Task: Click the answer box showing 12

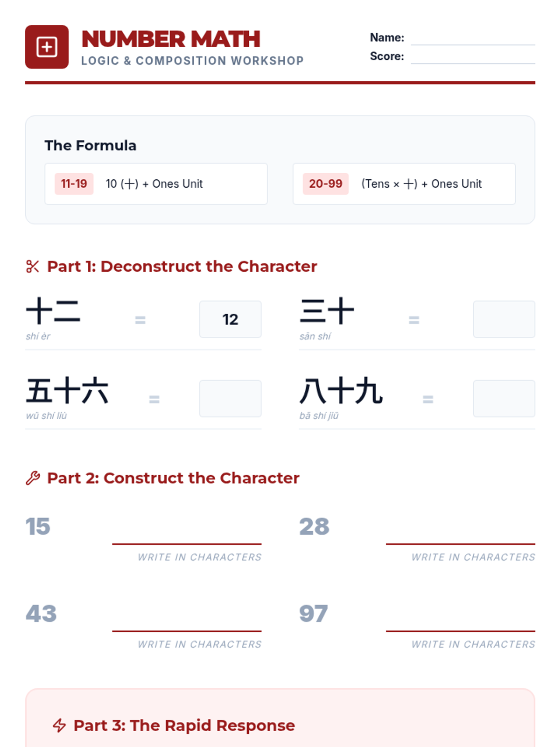Action: pos(230,319)
